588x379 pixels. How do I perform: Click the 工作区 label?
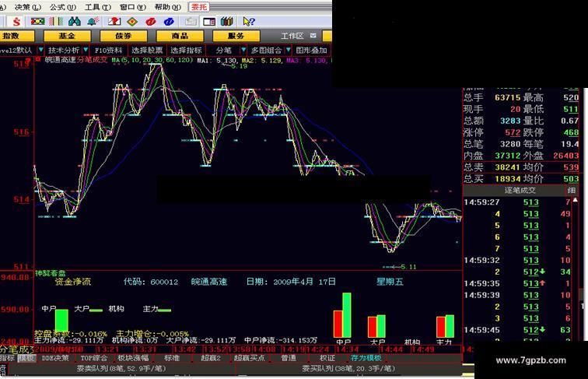(x=292, y=36)
